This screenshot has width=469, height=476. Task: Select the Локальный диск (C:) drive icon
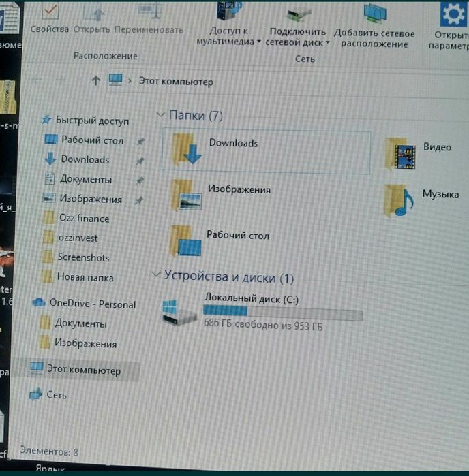point(179,313)
